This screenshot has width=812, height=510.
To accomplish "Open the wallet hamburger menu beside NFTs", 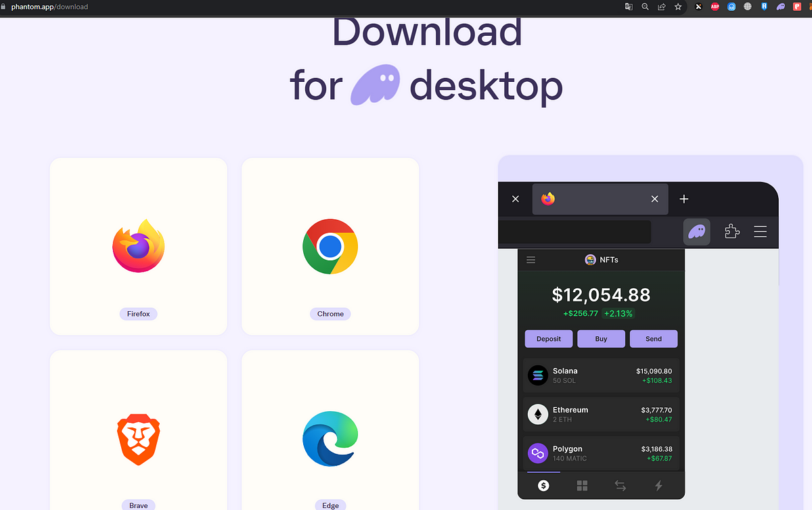I will click(531, 260).
